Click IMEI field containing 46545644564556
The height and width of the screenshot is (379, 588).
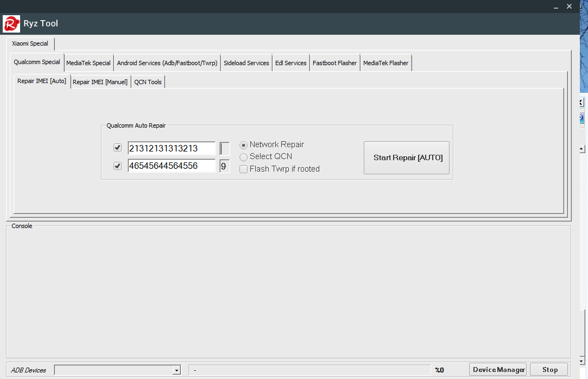(x=172, y=166)
